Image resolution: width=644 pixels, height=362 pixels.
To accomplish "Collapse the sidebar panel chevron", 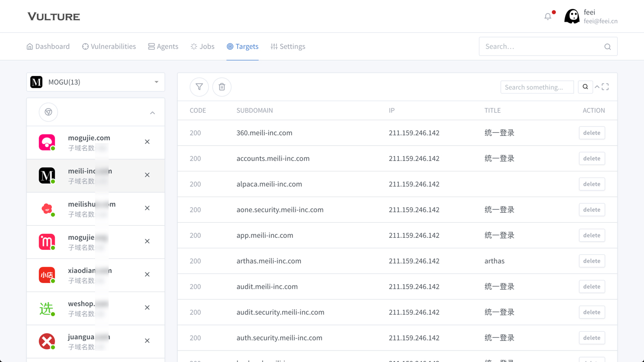I will [x=152, y=113].
